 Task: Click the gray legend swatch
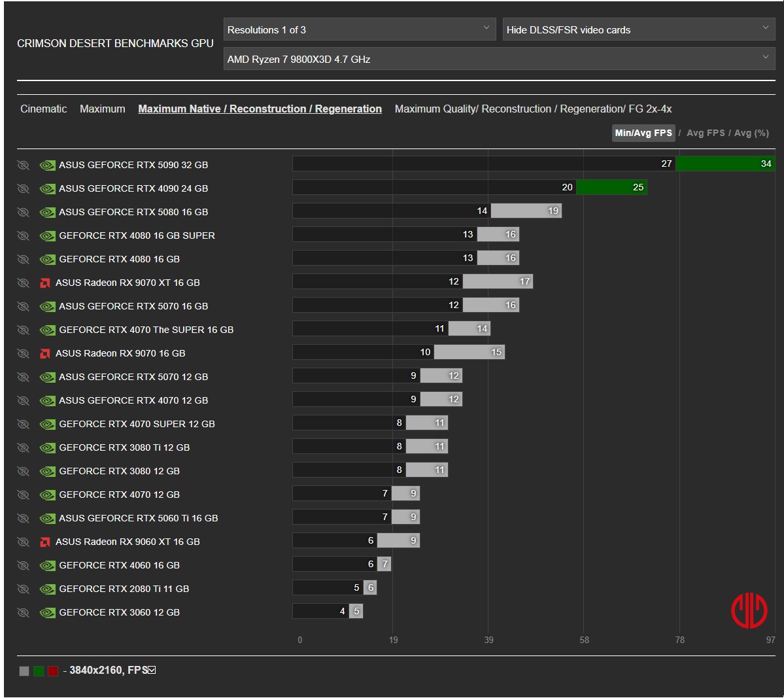coord(24,671)
